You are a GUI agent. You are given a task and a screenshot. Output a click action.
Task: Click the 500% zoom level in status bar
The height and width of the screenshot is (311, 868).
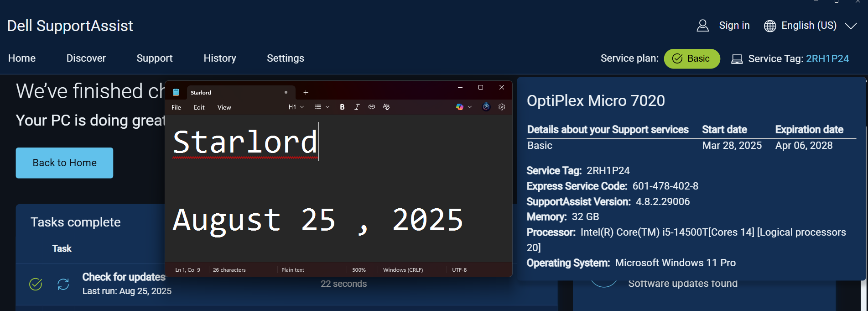click(x=359, y=270)
